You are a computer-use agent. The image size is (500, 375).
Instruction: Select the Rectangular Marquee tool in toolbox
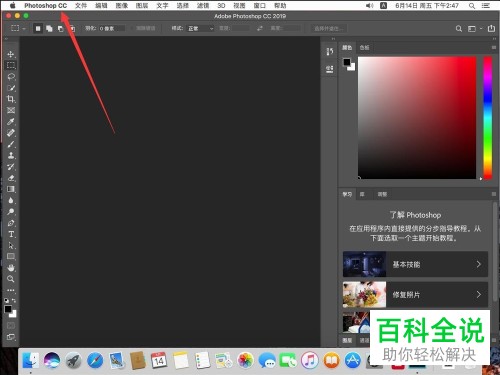tap(11, 65)
